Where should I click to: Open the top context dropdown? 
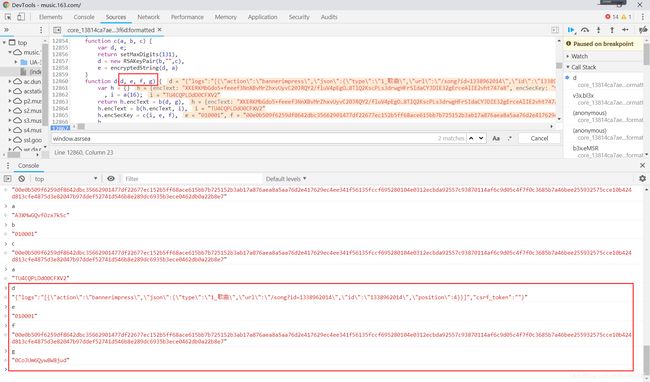click(66, 179)
